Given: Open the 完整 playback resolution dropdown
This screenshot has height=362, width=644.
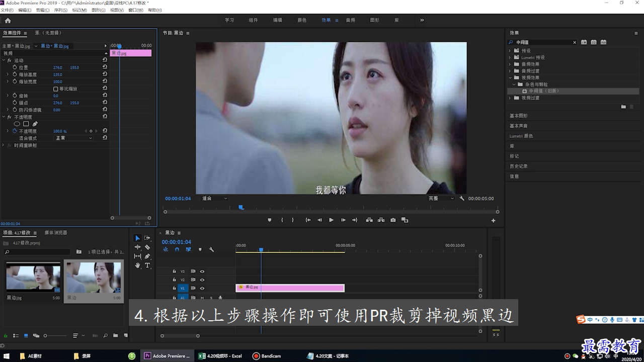Looking at the screenshot, I should pos(441,199).
